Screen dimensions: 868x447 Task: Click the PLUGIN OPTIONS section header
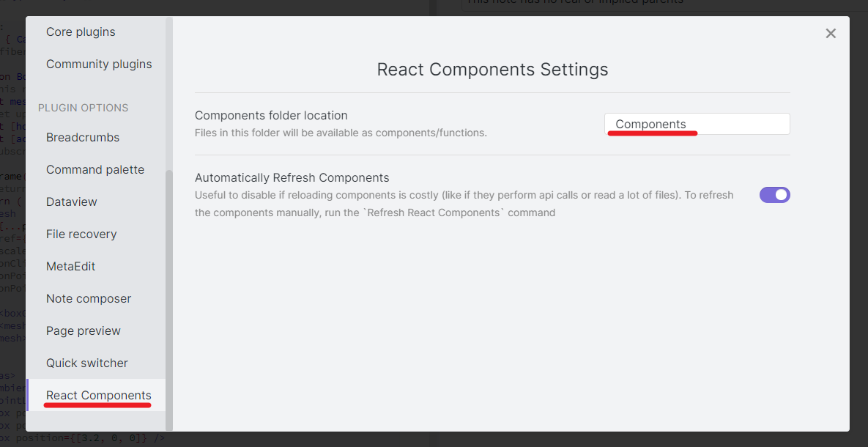[x=84, y=108]
